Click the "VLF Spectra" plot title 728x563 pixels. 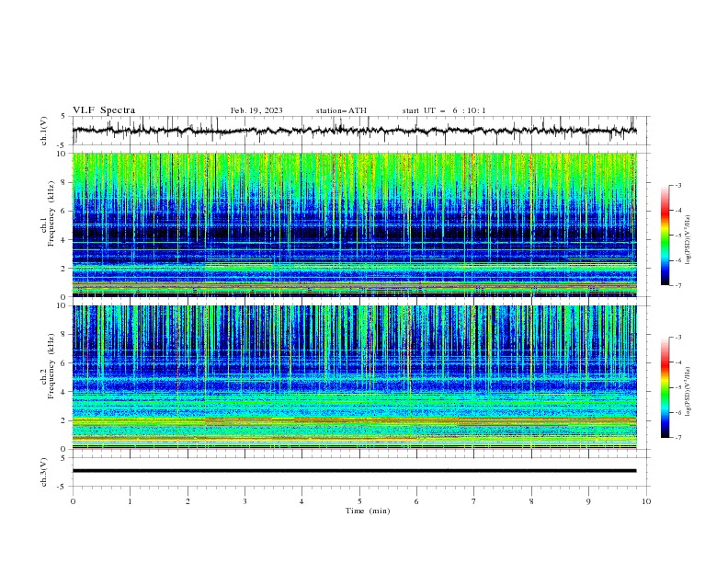pos(104,110)
